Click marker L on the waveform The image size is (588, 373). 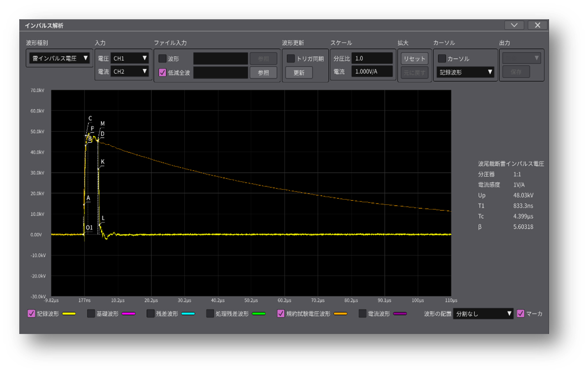pos(103,218)
